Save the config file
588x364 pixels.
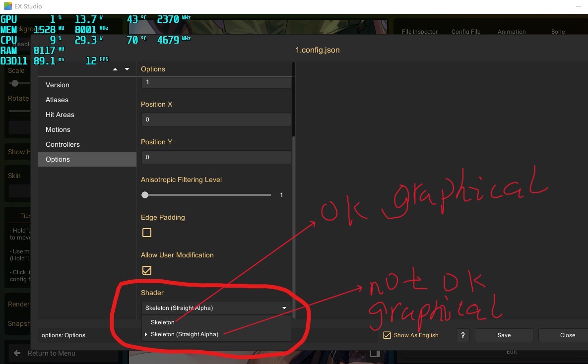[504, 335]
